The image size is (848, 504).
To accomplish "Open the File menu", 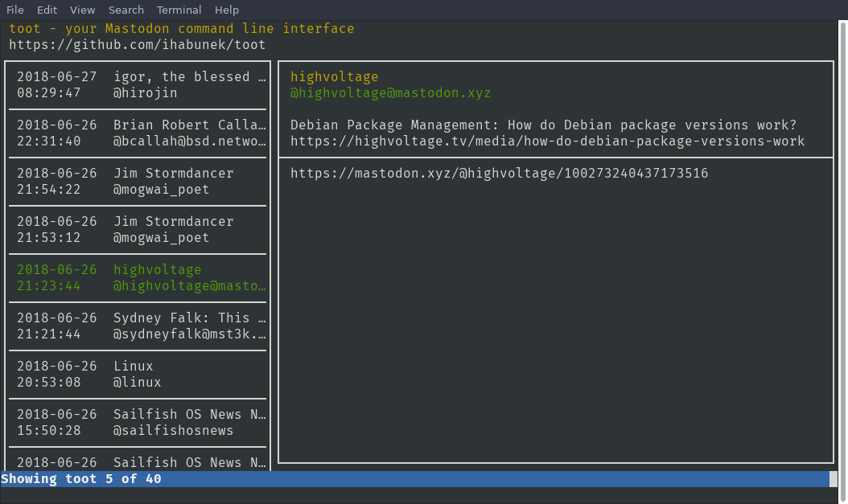I will (x=15, y=10).
